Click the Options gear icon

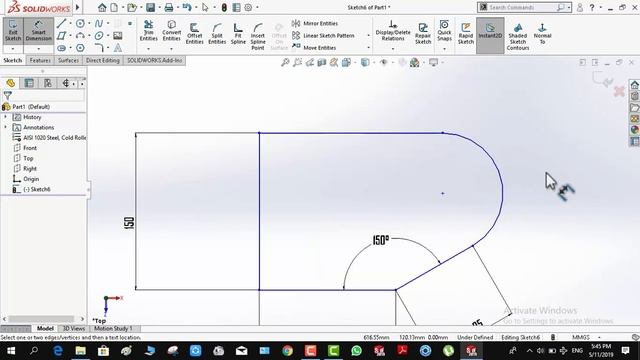[248, 7]
